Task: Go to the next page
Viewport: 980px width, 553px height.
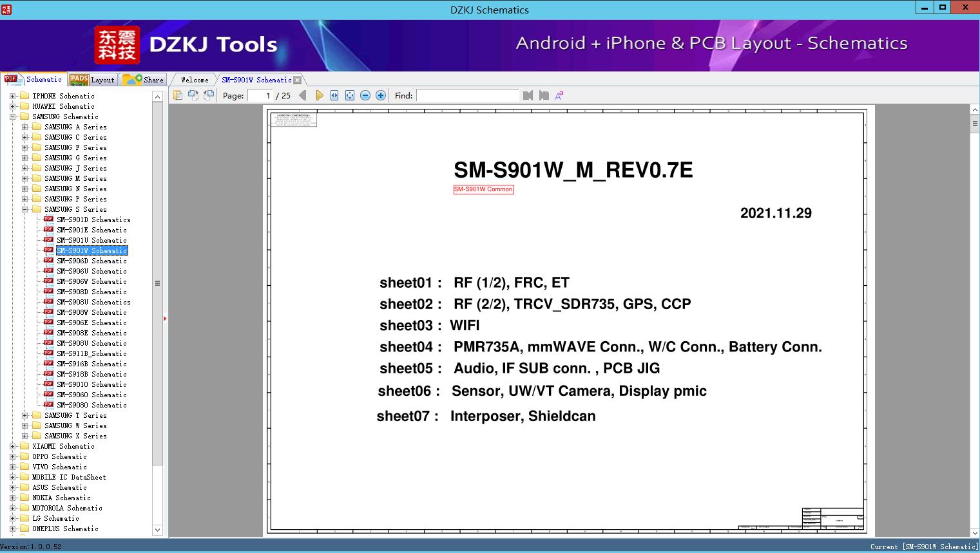Action: click(x=319, y=95)
